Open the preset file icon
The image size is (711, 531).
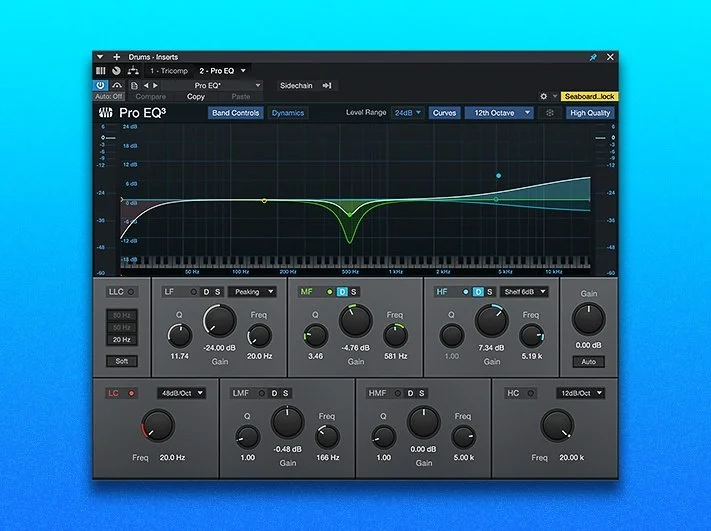click(134, 85)
